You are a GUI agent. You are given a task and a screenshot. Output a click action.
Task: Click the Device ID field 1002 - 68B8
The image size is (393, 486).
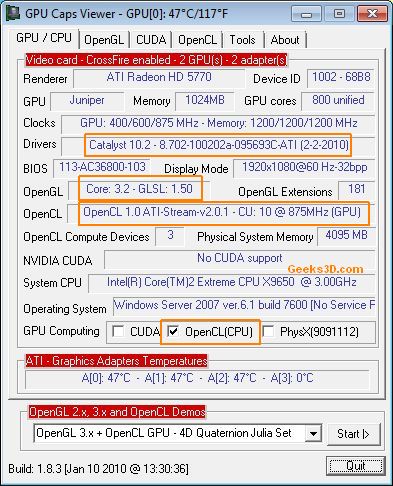341,78
